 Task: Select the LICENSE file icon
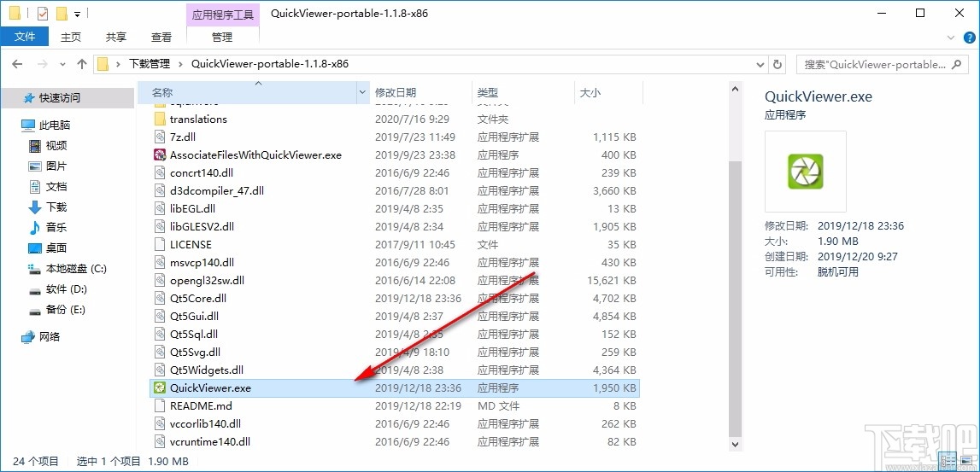(x=160, y=244)
